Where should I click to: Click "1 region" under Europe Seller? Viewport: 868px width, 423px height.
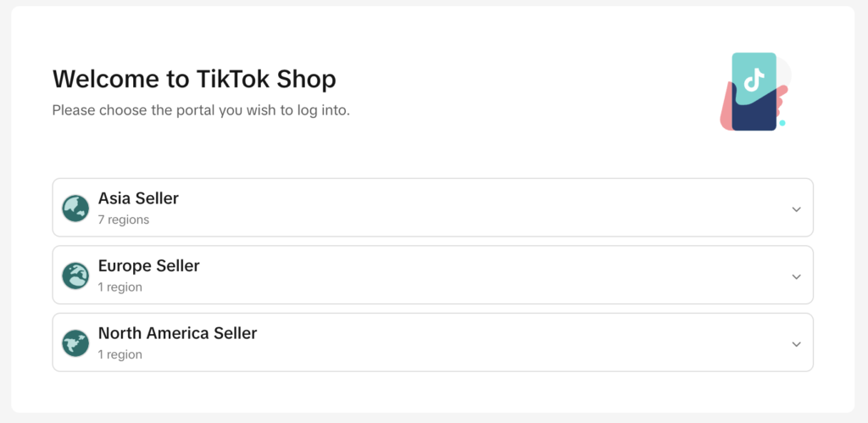tap(120, 287)
